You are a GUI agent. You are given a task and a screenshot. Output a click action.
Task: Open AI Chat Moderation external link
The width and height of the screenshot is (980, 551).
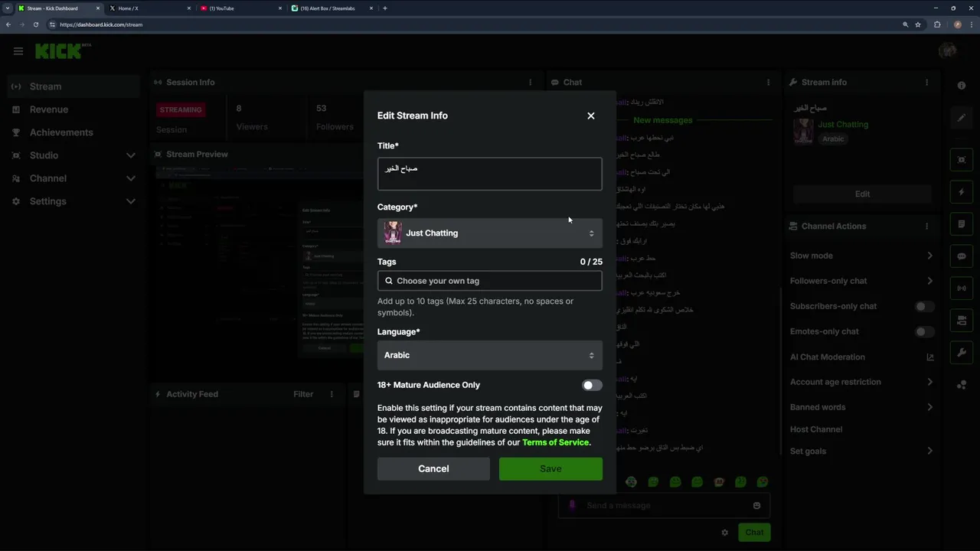pyautogui.click(x=930, y=357)
